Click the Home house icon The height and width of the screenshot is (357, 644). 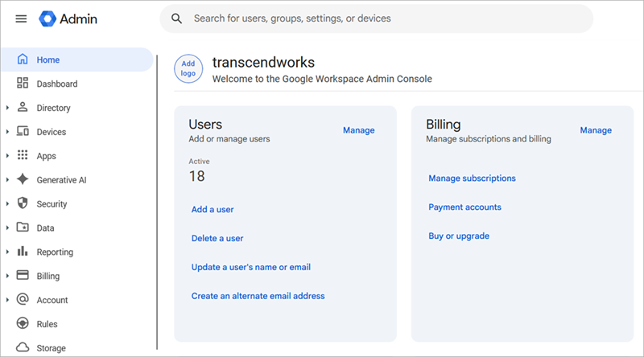[x=23, y=59]
